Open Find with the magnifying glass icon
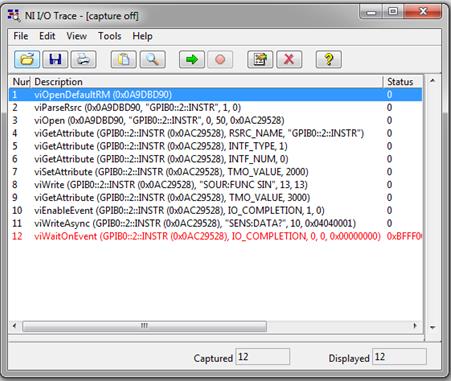 152,59
